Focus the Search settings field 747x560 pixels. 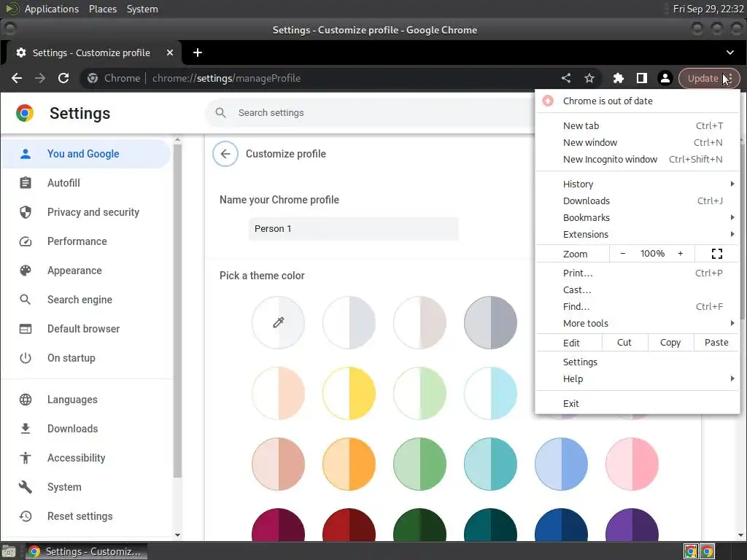point(371,113)
